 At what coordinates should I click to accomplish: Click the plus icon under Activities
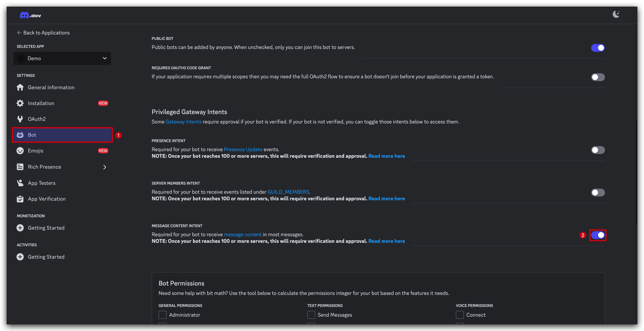20,257
